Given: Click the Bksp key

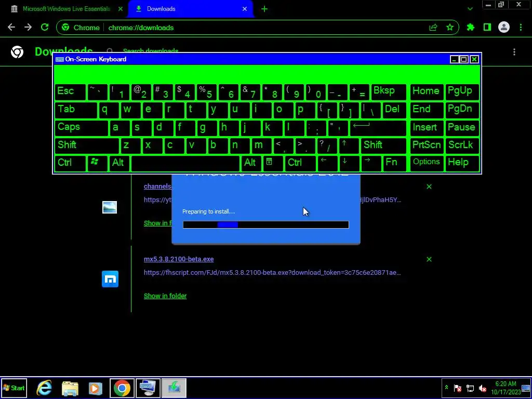Looking at the screenshot, I should (389, 91).
